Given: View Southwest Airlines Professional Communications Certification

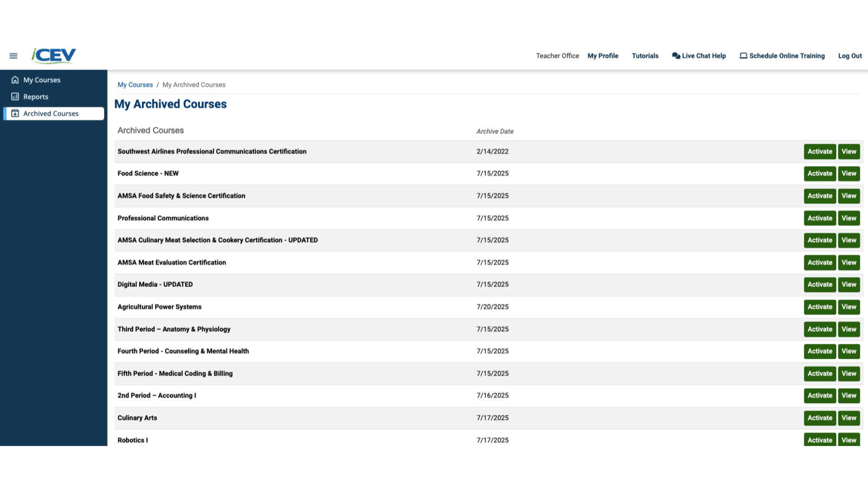Looking at the screenshot, I should 849,152.
